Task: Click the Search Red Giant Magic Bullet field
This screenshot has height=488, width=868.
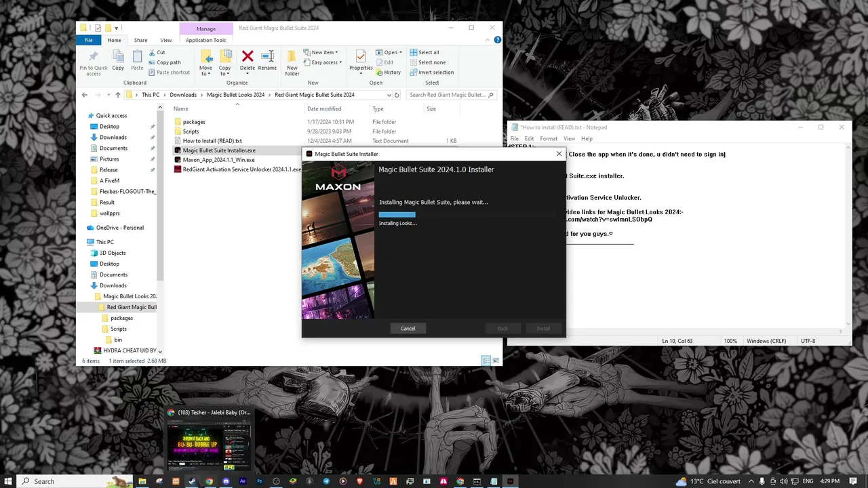Action: [x=451, y=95]
